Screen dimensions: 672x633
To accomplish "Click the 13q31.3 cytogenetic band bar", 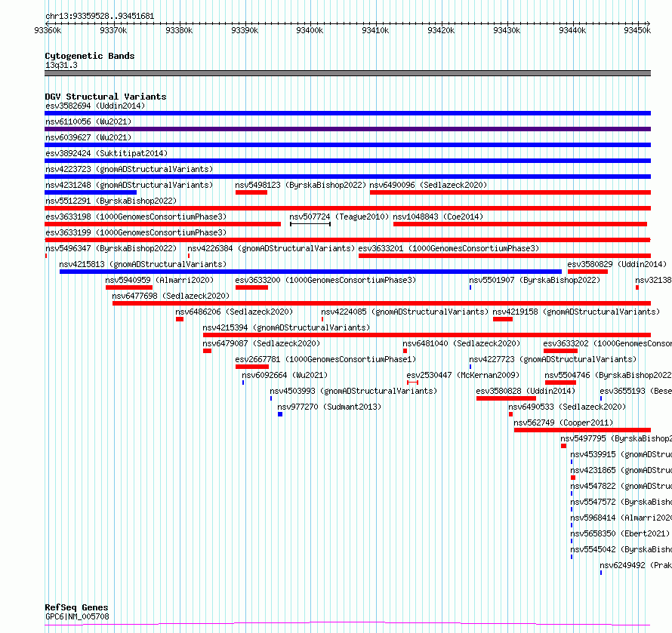I will pyautogui.click(x=347, y=73).
